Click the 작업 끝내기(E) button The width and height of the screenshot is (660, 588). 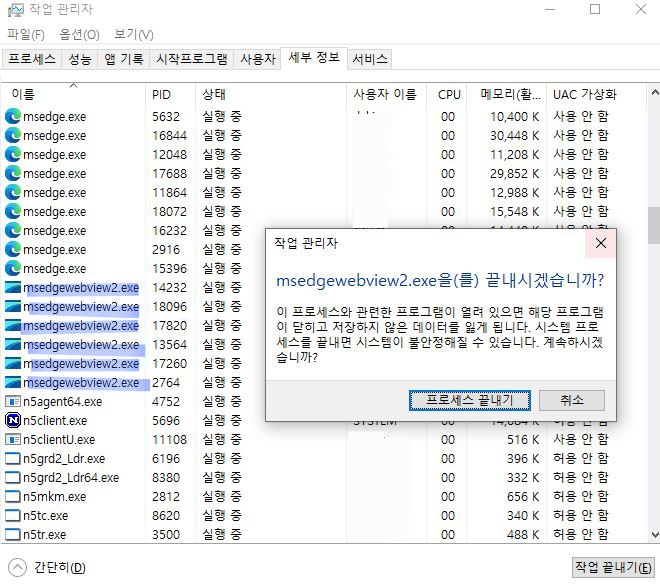coord(614,567)
